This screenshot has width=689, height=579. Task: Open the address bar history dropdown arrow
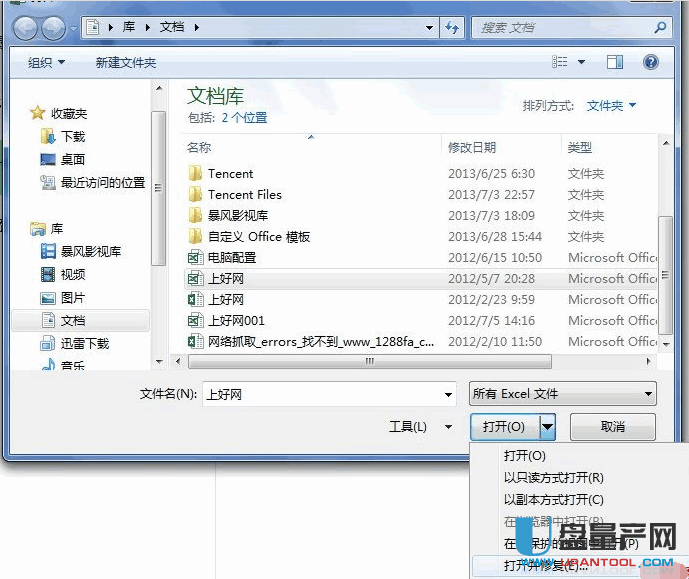[429, 28]
